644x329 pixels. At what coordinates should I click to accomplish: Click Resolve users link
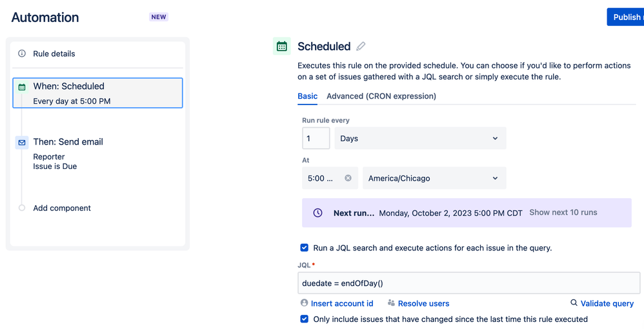423,303
